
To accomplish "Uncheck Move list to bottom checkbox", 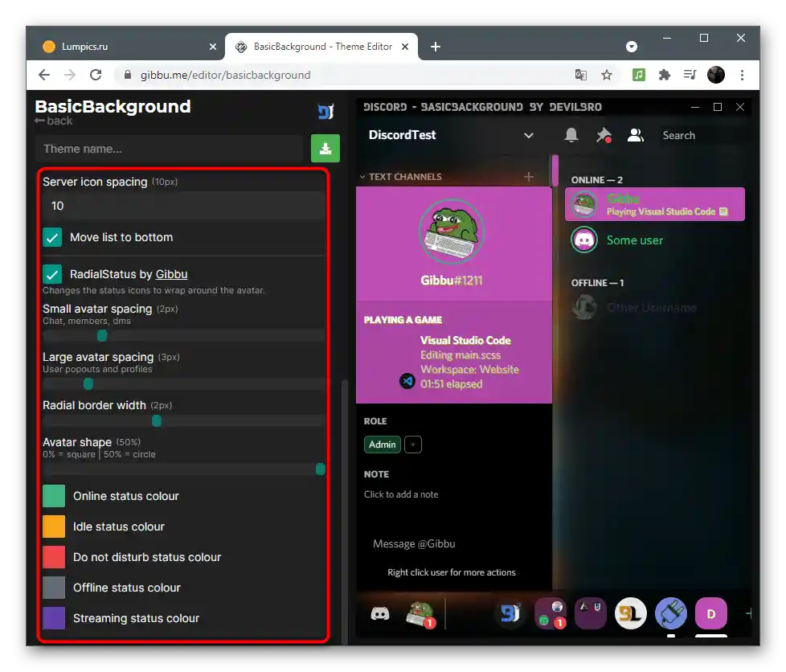I will click(x=52, y=237).
